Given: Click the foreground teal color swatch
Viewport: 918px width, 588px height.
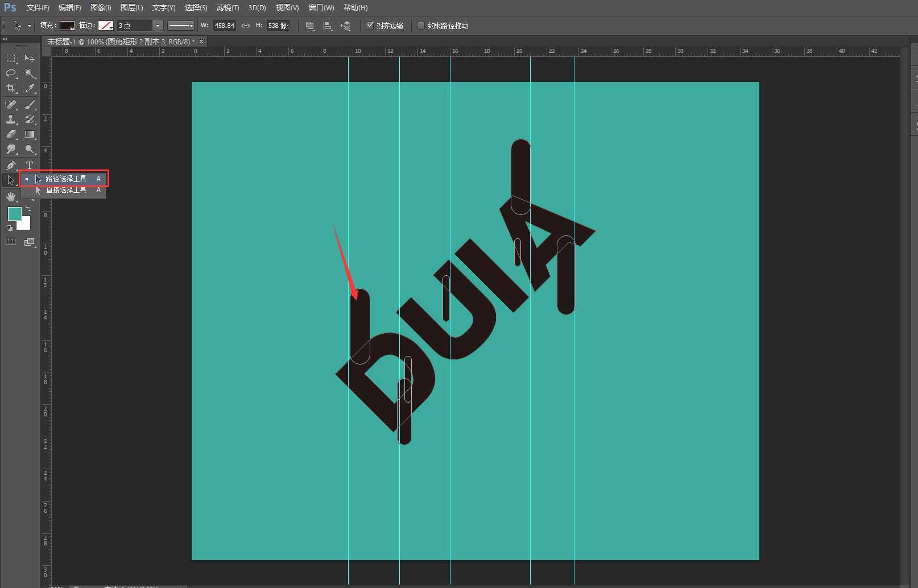Looking at the screenshot, I should pos(14,214).
